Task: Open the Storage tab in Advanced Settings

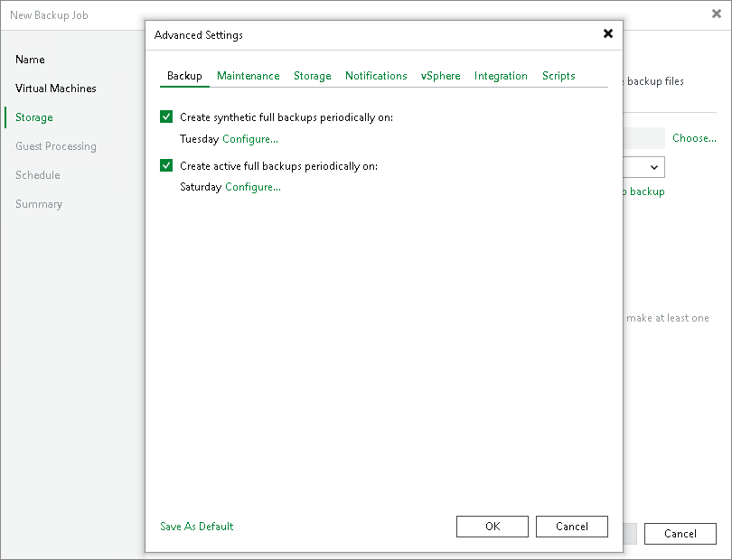Action: coord(313,76)
